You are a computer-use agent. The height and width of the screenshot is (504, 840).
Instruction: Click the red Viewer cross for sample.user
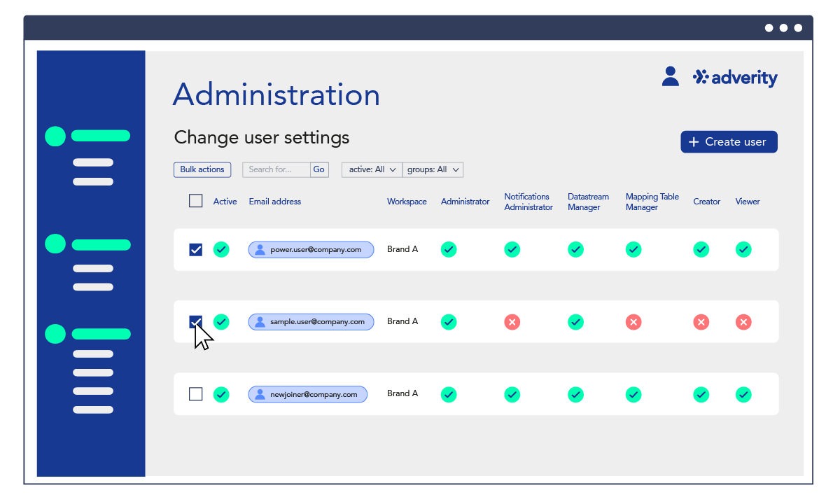click(x=743, y=321)
